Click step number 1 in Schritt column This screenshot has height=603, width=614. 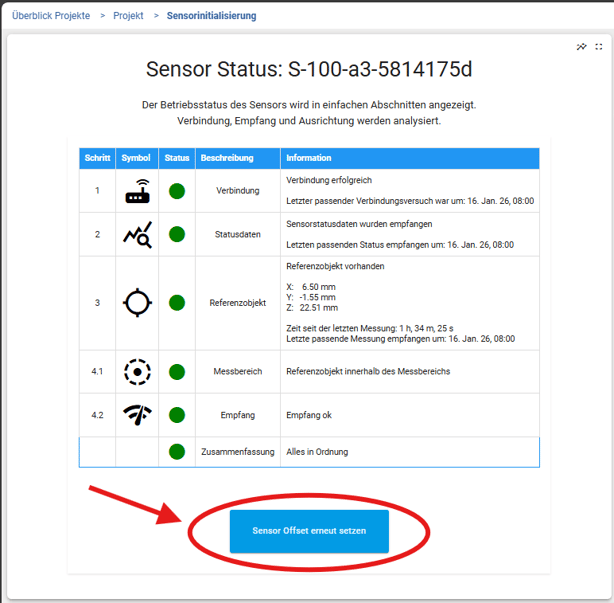97,191
